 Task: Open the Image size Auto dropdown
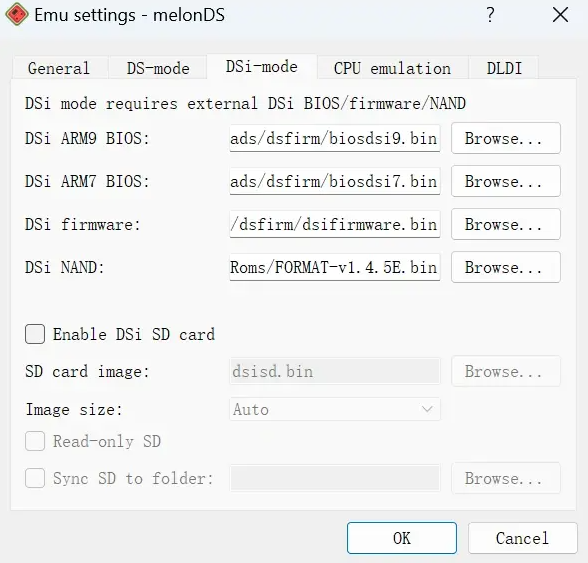coord(335,409)
